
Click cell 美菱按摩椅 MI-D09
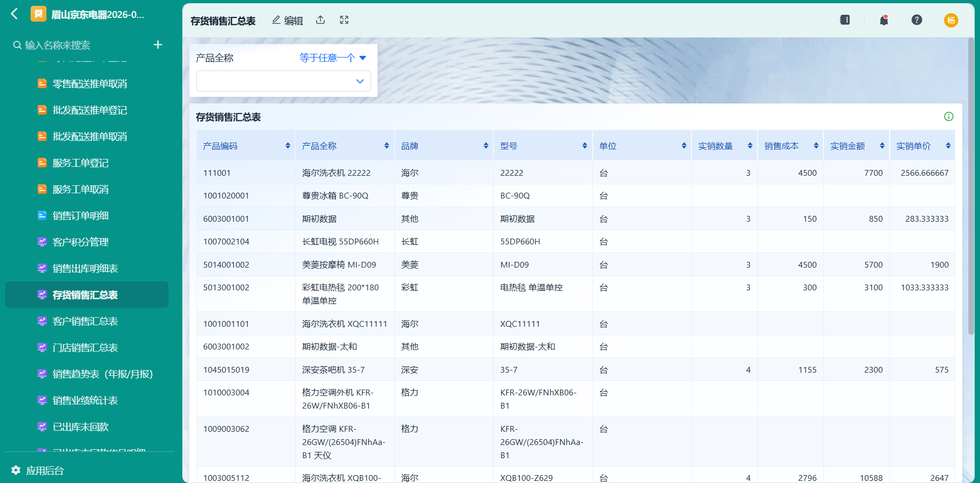click(x=339, y=264)
